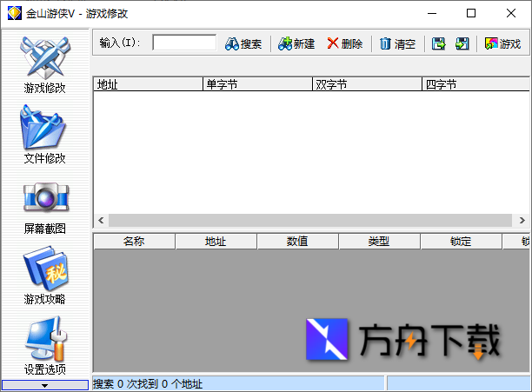Click the 新建 toolbar button

point(296,43)
